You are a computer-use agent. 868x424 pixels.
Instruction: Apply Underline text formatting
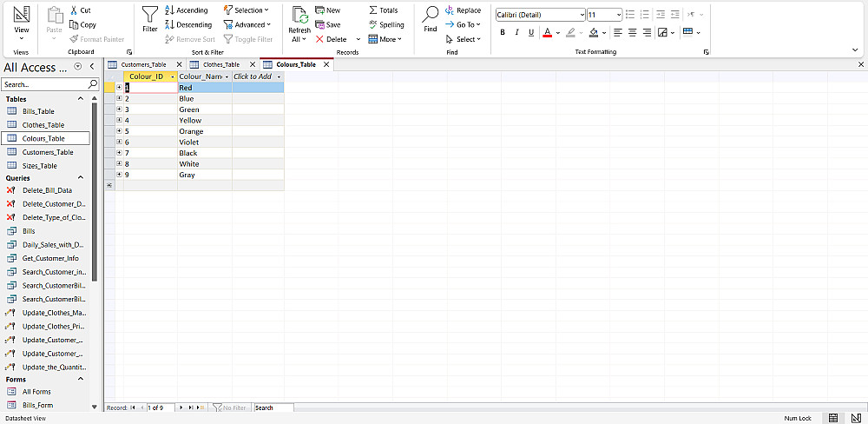point(531,33)
